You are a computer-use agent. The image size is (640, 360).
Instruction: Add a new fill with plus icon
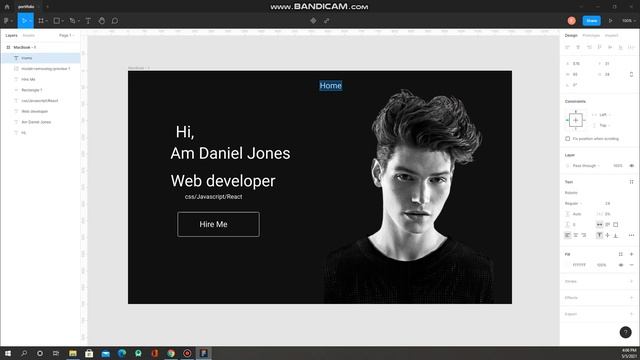[x=631, y=254]
